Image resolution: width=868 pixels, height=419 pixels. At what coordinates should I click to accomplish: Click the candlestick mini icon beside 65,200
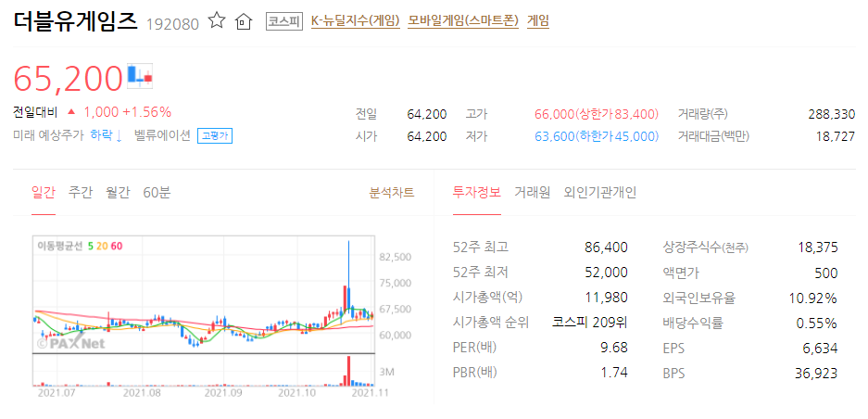coord(140,76)
